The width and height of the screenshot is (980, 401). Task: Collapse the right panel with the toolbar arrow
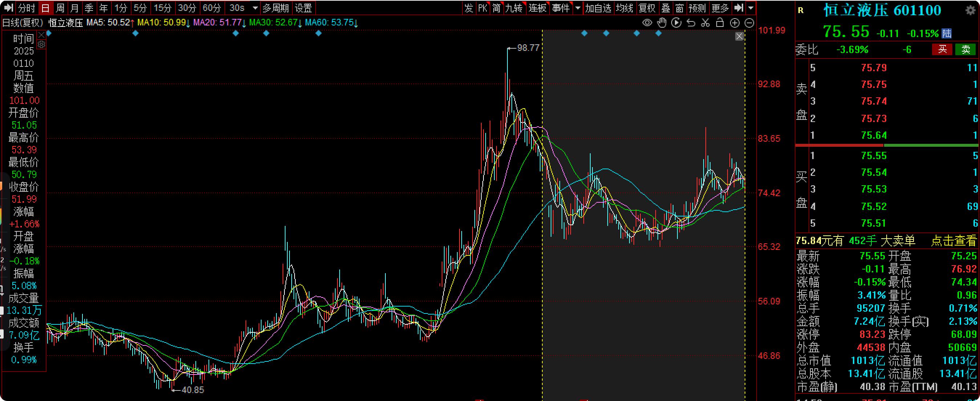click(738, 8)
